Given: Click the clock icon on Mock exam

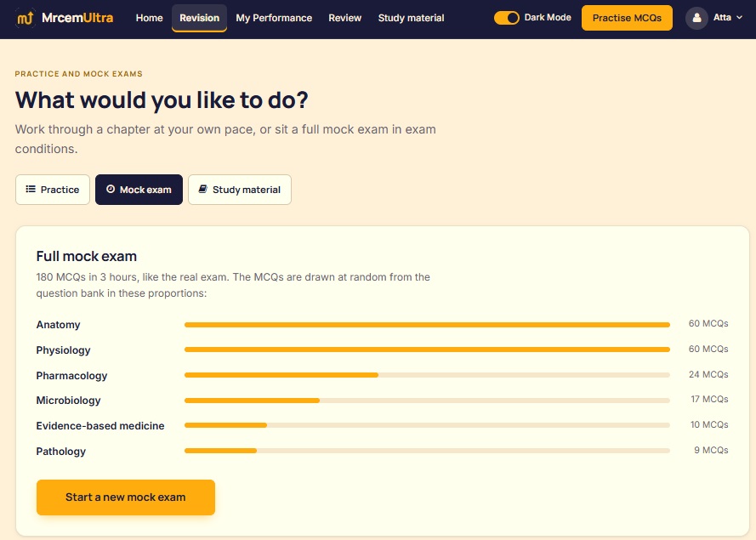Looking at the screenshot, I should click(x=111, y=189).
